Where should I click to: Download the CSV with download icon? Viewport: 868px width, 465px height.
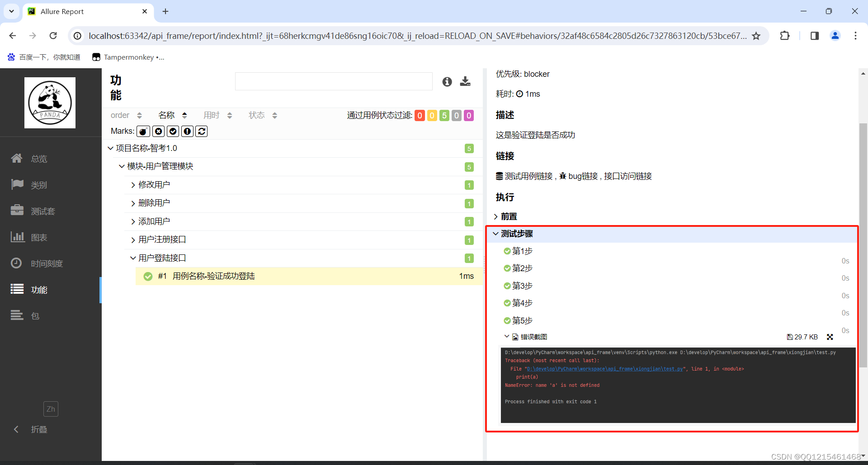click(x=465, y=81)
